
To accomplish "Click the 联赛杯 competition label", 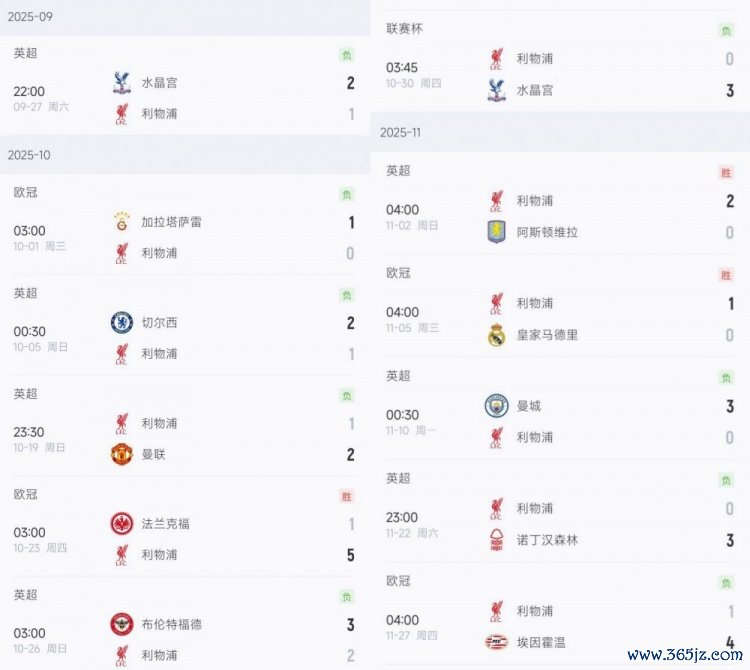I will [404, 29].
